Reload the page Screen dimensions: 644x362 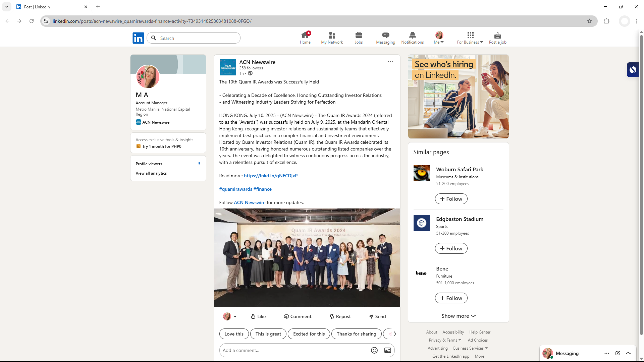point(32,21)
